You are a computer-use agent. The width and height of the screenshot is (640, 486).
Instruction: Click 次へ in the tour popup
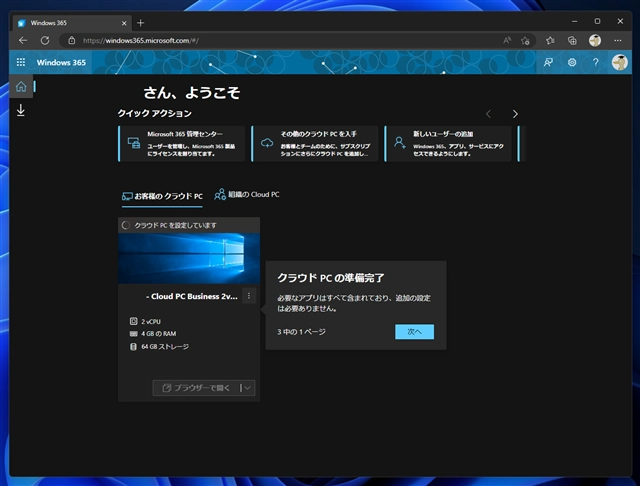414,332
